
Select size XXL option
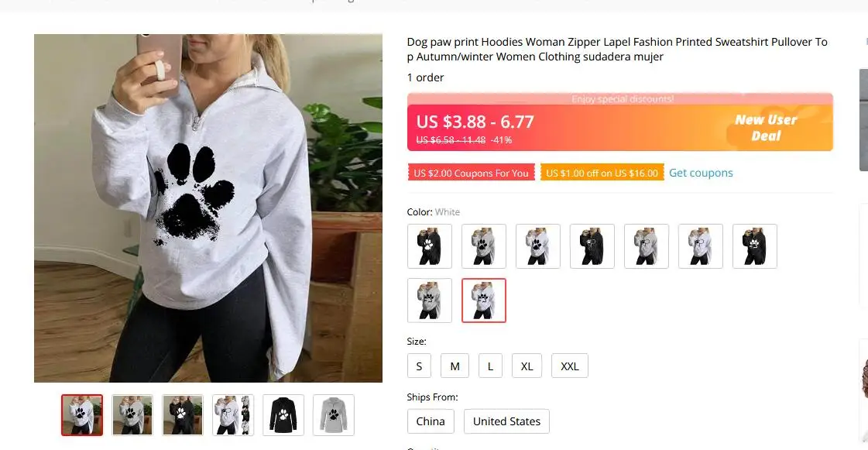click(570, 366)
